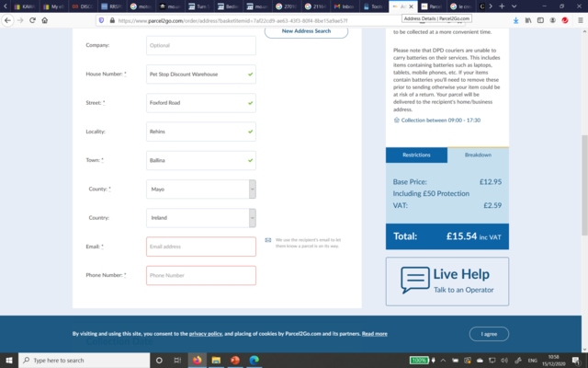Open the privacy policy link
588x368 pixels.
206,333
